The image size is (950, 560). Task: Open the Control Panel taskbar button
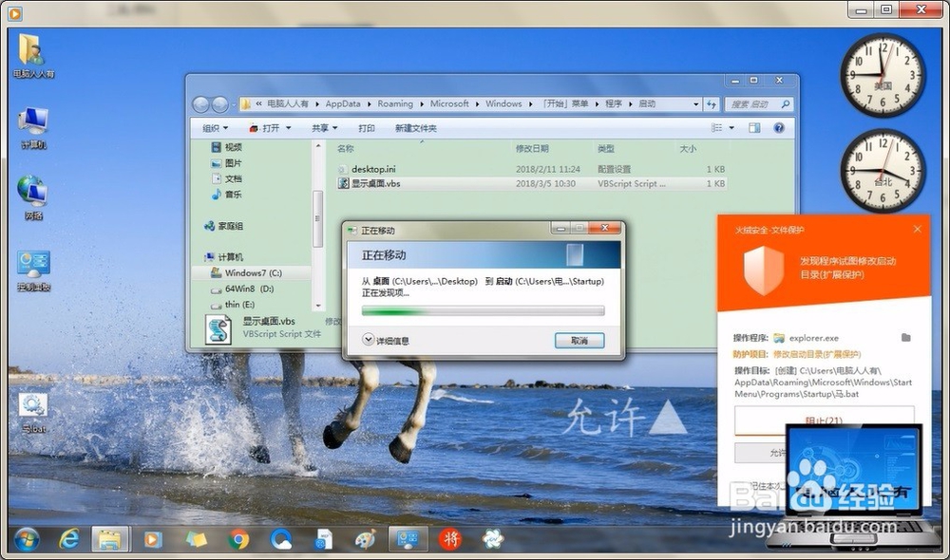[408, 539]
